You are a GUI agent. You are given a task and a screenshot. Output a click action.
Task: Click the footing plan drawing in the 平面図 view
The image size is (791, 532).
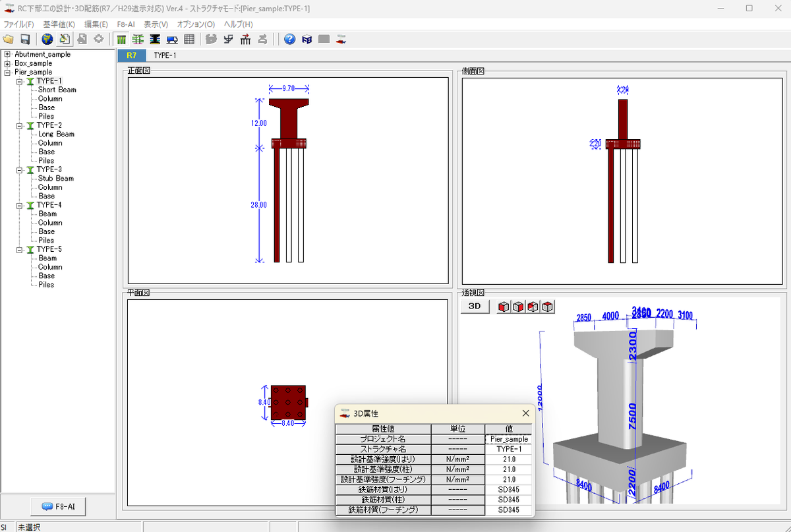point(288,401)
